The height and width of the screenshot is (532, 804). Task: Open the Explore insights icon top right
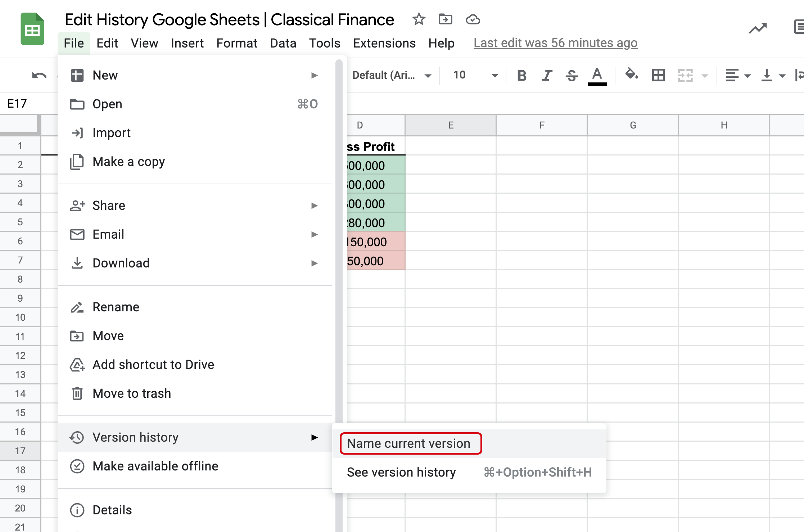pyautogui.click(x=758, y=28)
